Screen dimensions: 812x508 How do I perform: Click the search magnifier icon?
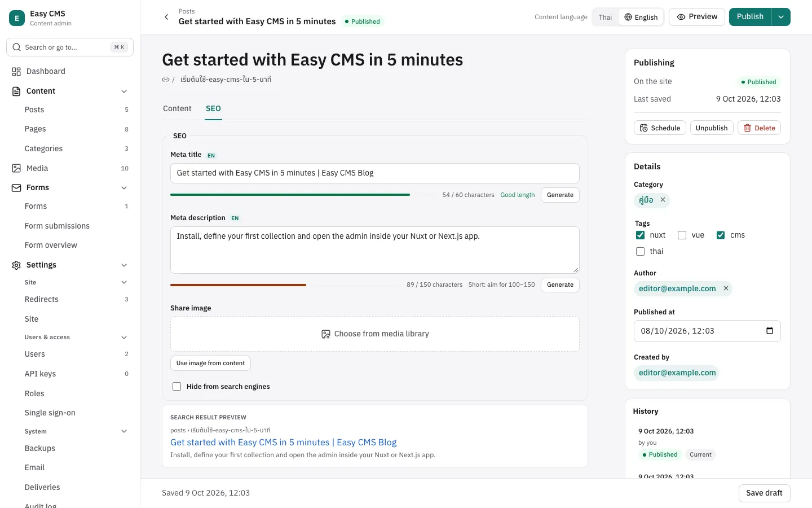pos(17,47)
